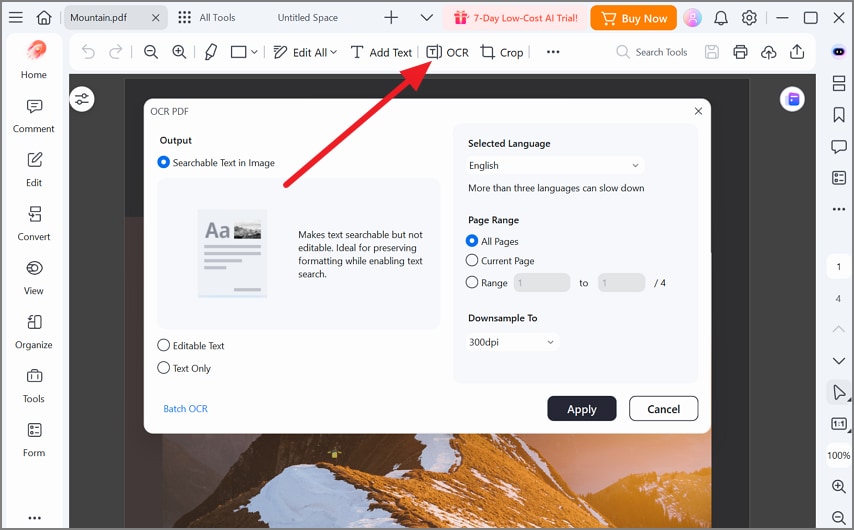The height and width of the screenshot is (530, 854).
Task: Open Tools in sidebar
Action: click(34, 386)
